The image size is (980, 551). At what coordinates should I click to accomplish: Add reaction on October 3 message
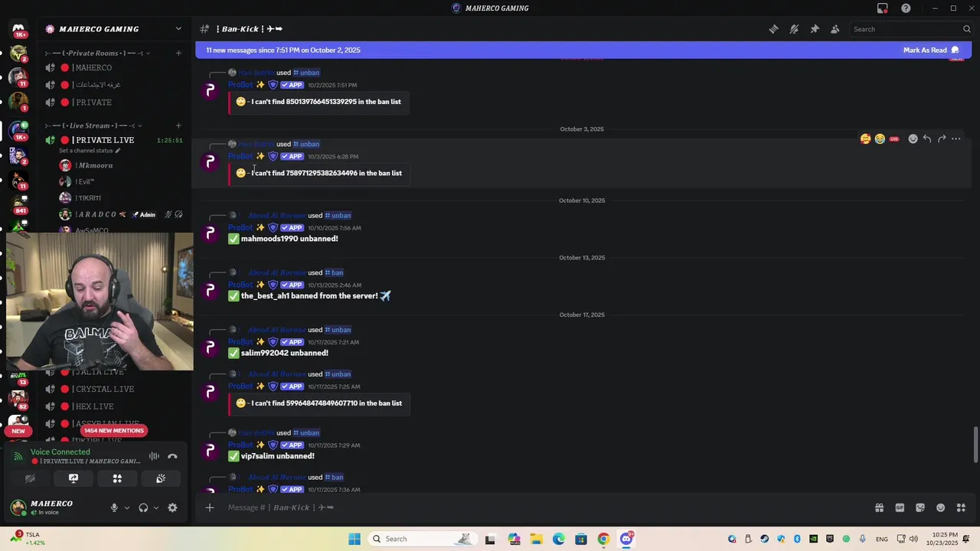[913, 139]
